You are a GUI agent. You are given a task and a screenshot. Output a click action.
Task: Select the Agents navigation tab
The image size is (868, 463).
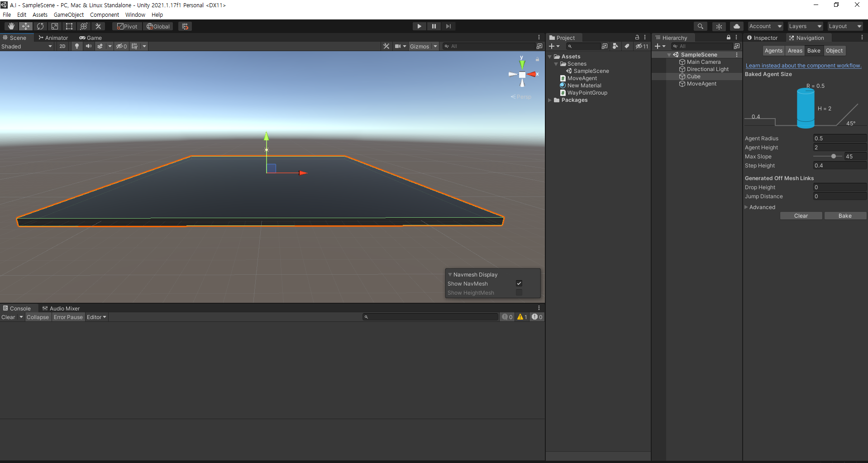[773, 51]
